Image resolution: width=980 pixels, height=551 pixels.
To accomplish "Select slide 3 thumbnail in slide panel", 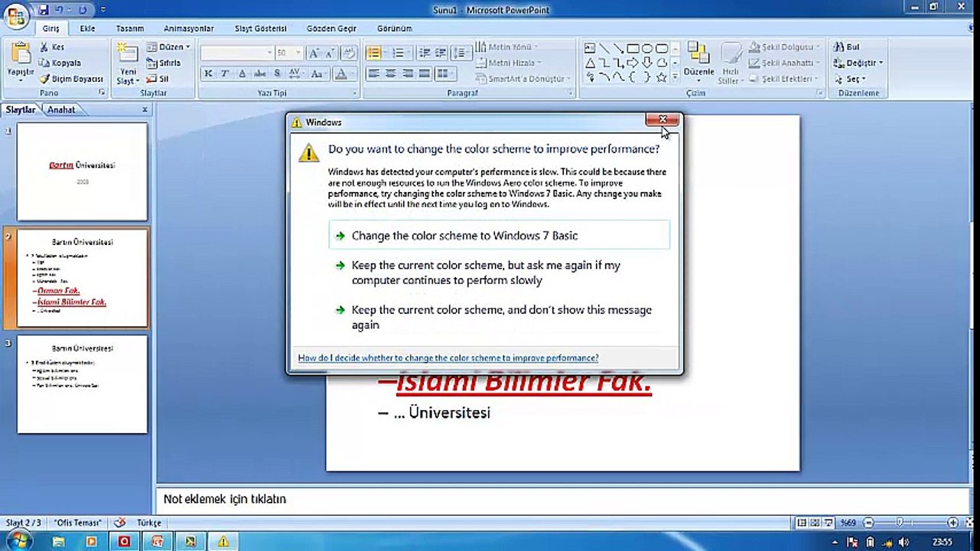I will 83,384.
